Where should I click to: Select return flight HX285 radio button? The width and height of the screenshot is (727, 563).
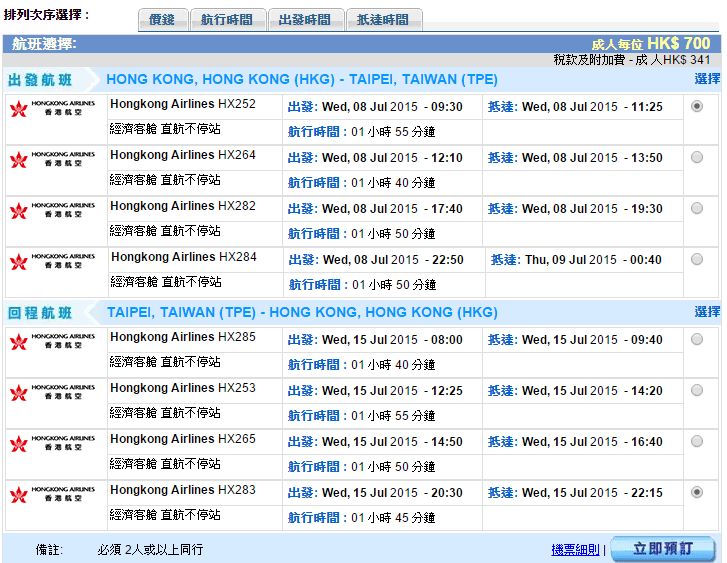[x=697, y=339]
